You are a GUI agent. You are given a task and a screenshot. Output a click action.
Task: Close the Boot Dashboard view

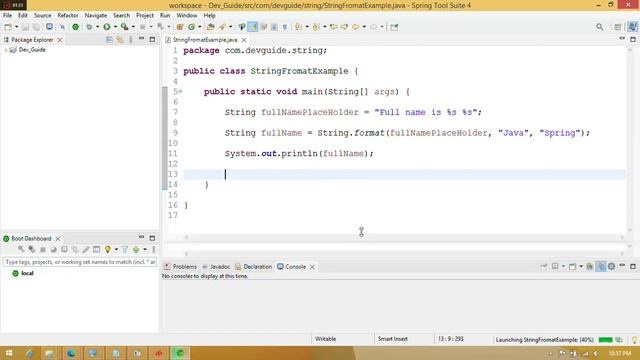[58, 239]
